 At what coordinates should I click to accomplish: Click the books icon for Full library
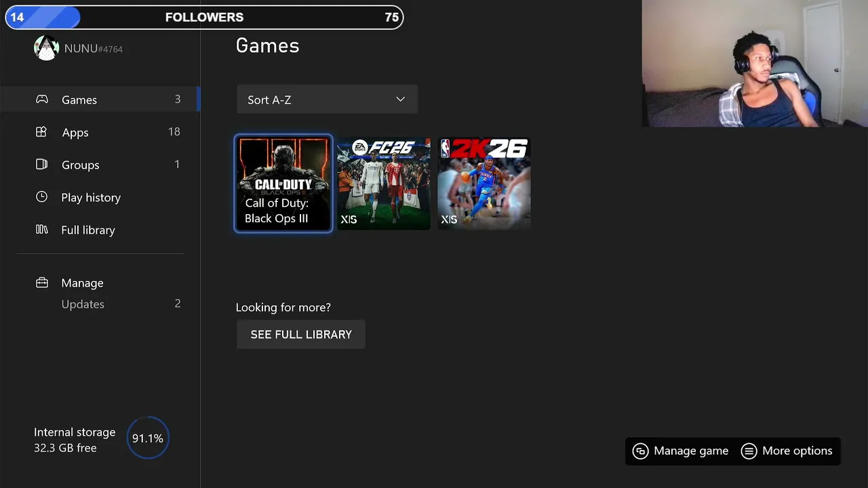[41, 230]
